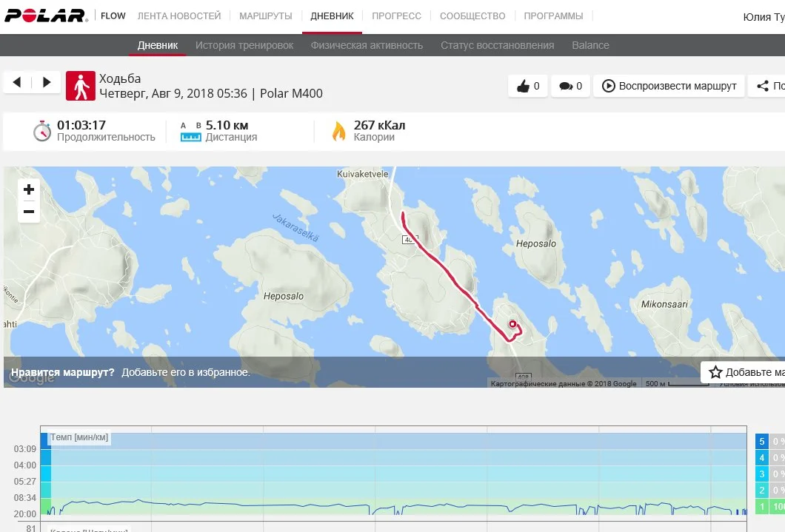Viewport: 785px width, 532px height.
Task: Click heart rate zone 4 swatch
Action: click(x=761, y=457)
